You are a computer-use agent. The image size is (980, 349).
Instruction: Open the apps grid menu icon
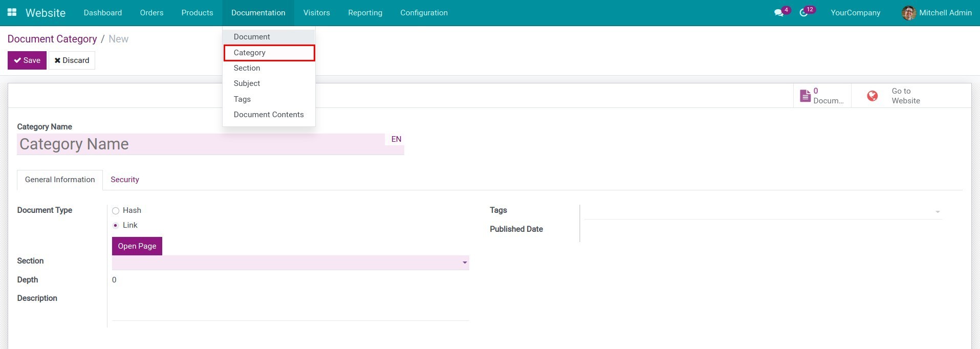click(12, 12)
